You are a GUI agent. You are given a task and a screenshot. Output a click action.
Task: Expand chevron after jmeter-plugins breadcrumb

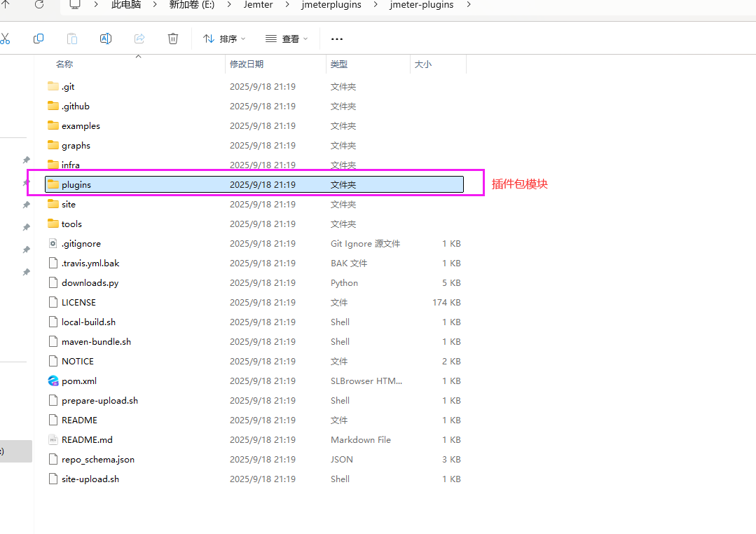(x=469, y=5)
